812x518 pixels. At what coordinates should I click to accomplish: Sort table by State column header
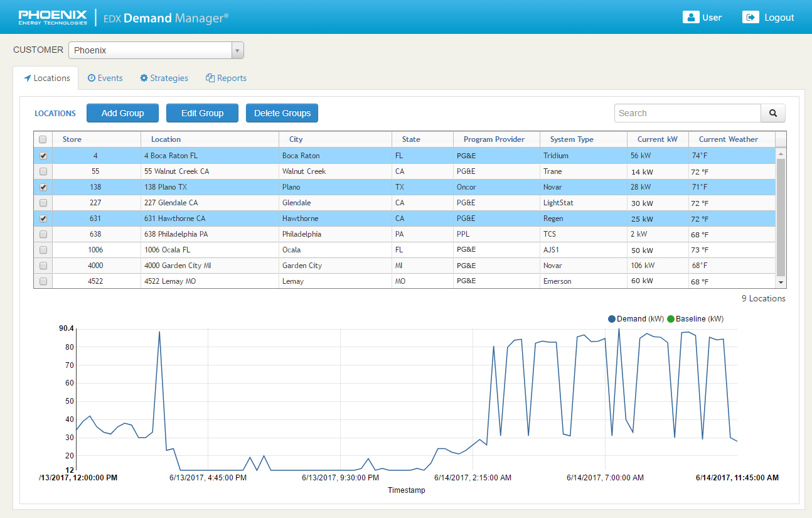click(411, 139)
